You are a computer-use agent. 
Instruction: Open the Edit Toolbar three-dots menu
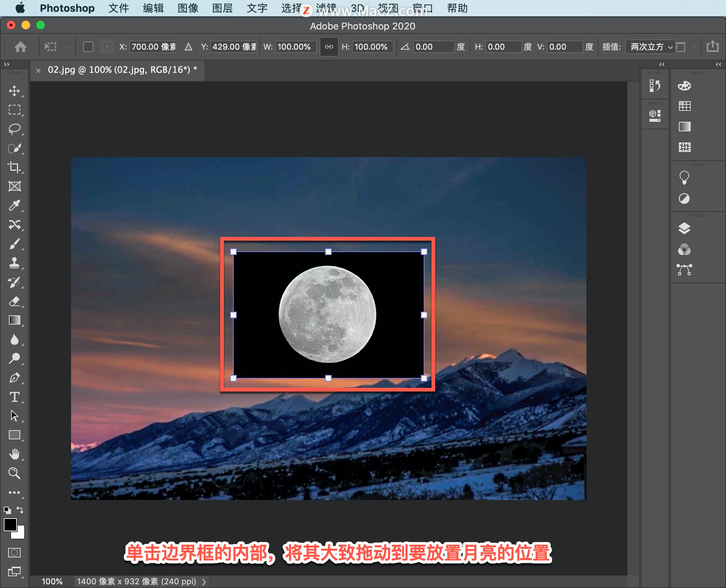pos(14,492)
